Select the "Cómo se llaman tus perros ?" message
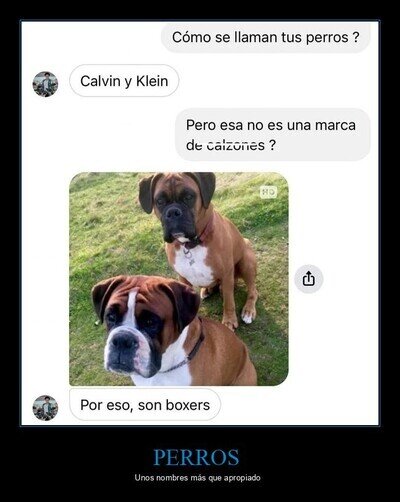This screenshot has width=400, height=502. tap(266, 37)
